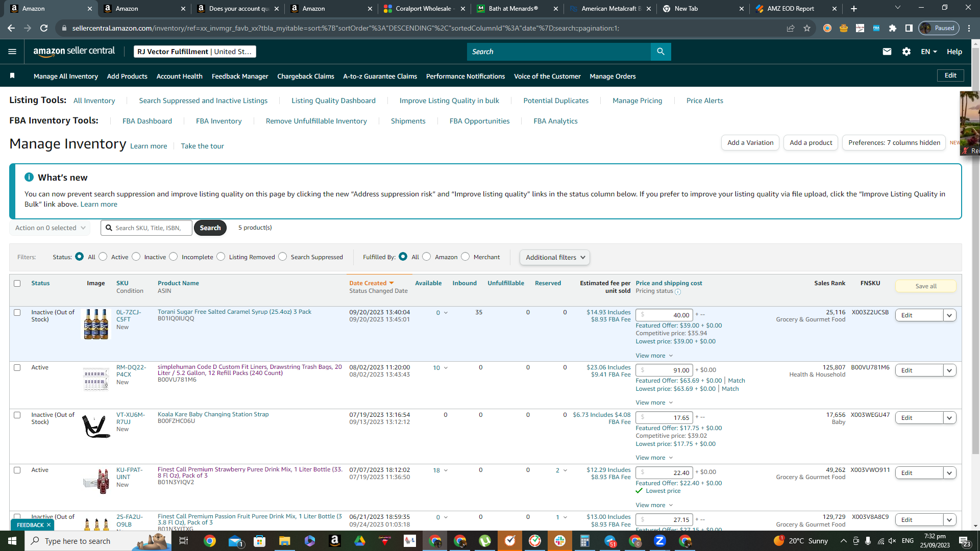Switch to the AMZ EOD Report tab

(x=796, y=9)
